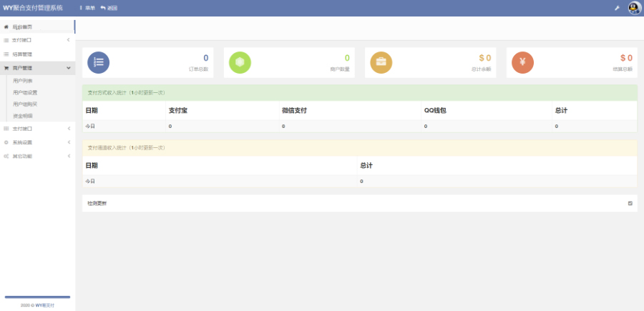This screenshot has width=644, height=311.
Task: Click the yellow briefcase balance icon
Action: [381, 62]
